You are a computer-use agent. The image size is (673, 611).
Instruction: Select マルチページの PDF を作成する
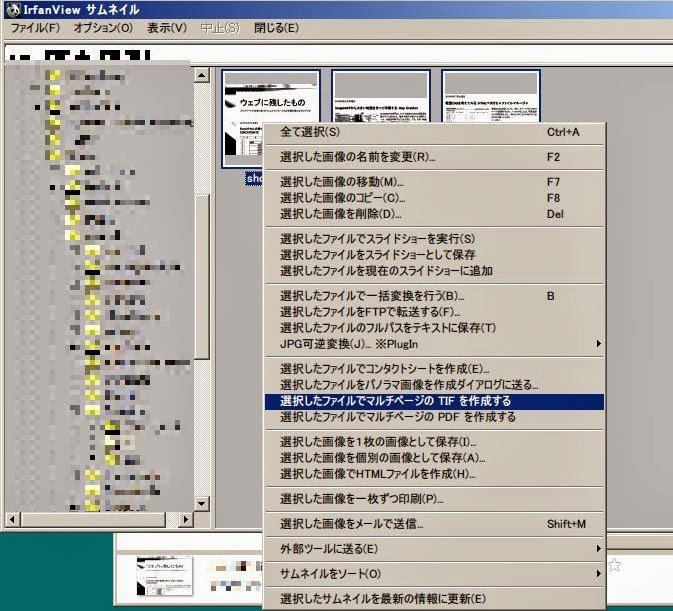(434, 417)
